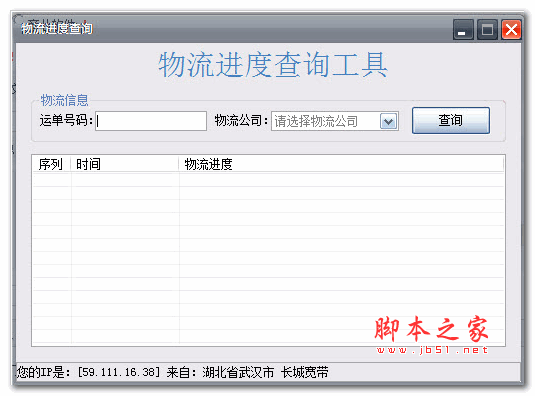Click the IP status bar text 59.111.16.38
The image size is (535, 396).
(118, 372)
